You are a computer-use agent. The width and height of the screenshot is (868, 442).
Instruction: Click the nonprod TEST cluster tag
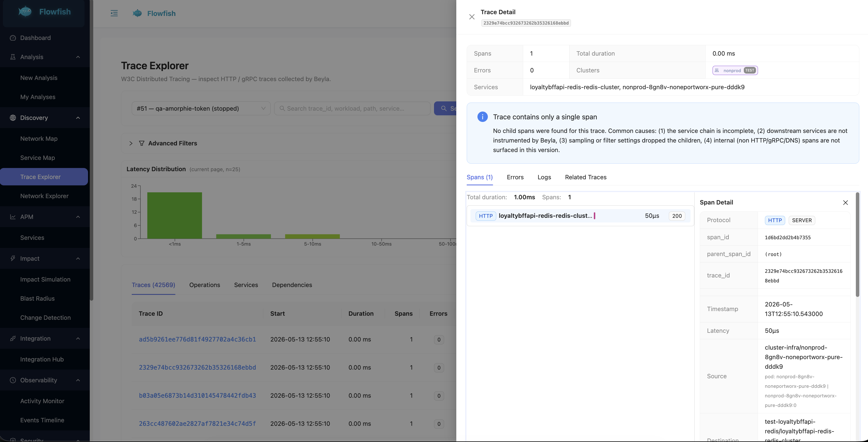(x=735, y=70)
